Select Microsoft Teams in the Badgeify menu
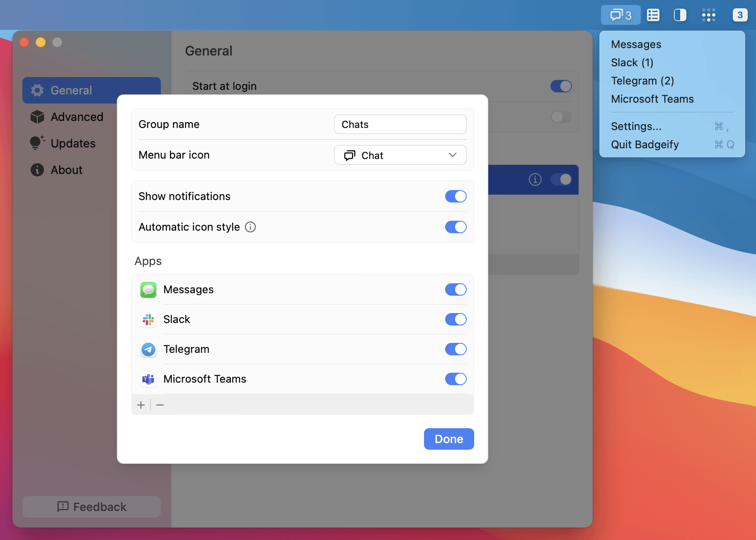The image size is (756, 540). click(x=672, y=99)
